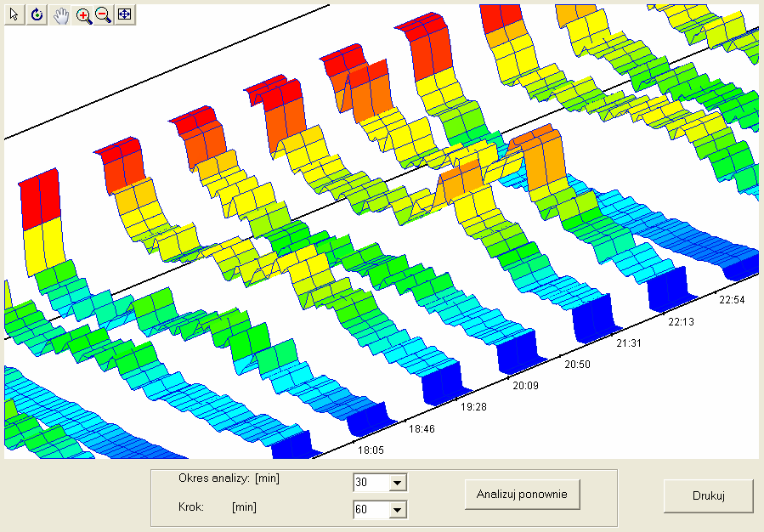The image size is (764, 532).
Task: Click the 20:09 time axis label
Action: (x=526, y=386)
